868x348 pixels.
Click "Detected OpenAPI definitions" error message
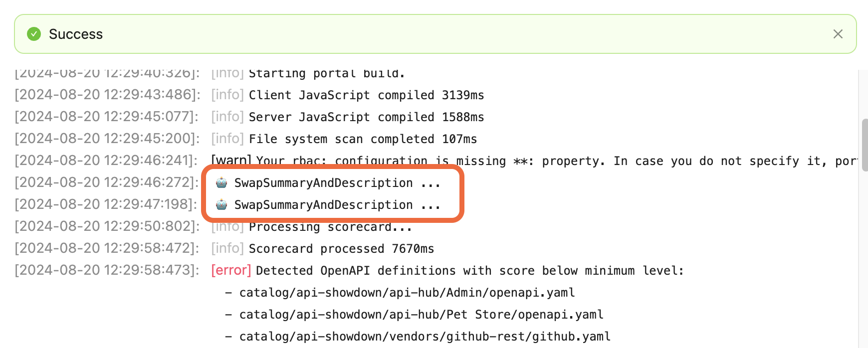tap(470, 270)
